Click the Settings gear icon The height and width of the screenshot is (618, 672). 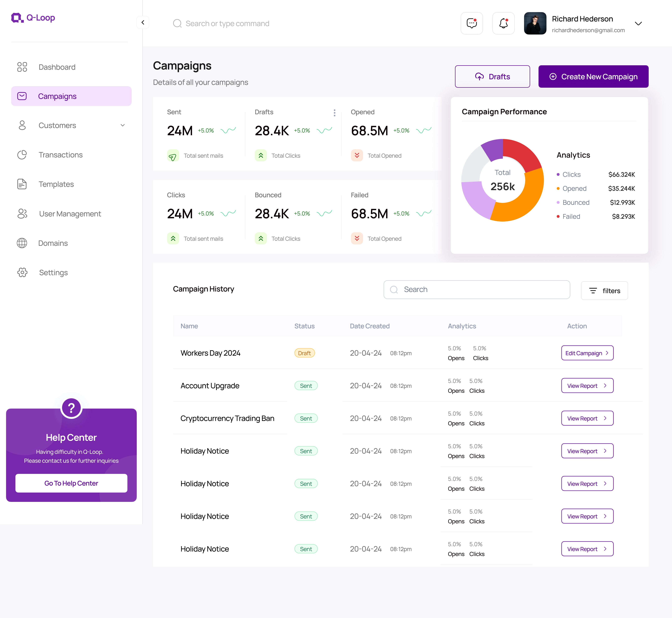pyautogui.click(x=22, y=272)
